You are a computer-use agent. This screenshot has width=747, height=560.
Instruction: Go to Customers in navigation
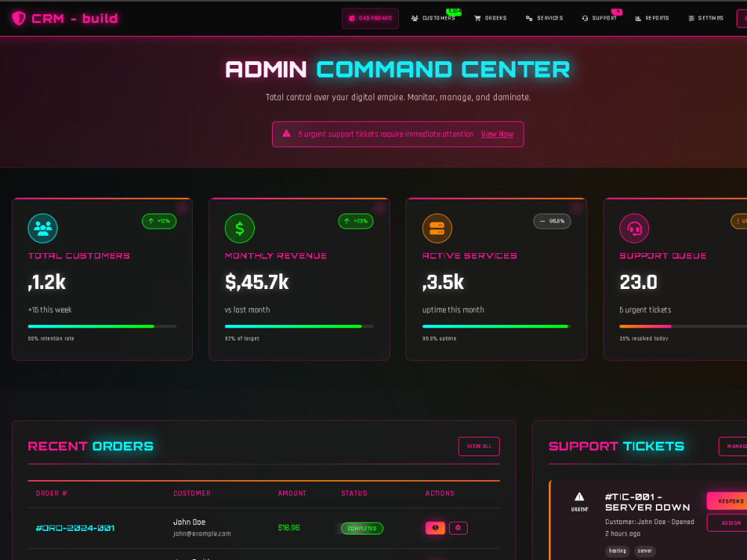pyautogui.click(x=433, y=18)
